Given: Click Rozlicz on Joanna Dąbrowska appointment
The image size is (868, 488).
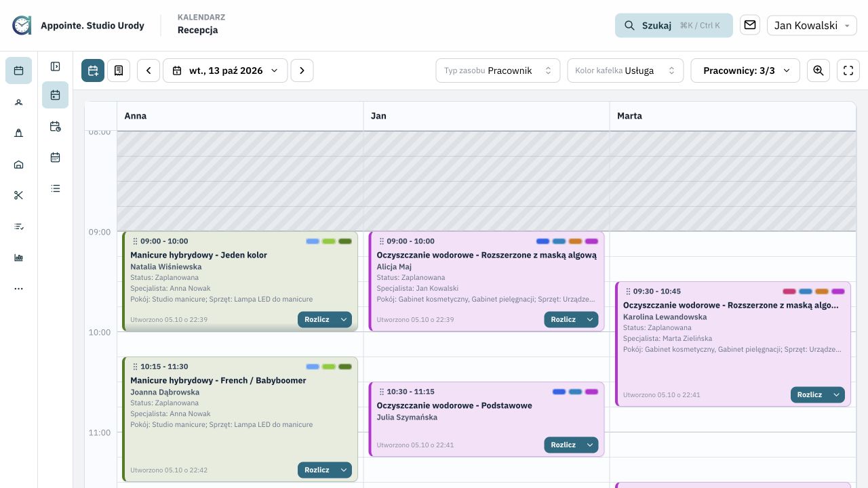Looking at the screenshot, I should 317,470.
